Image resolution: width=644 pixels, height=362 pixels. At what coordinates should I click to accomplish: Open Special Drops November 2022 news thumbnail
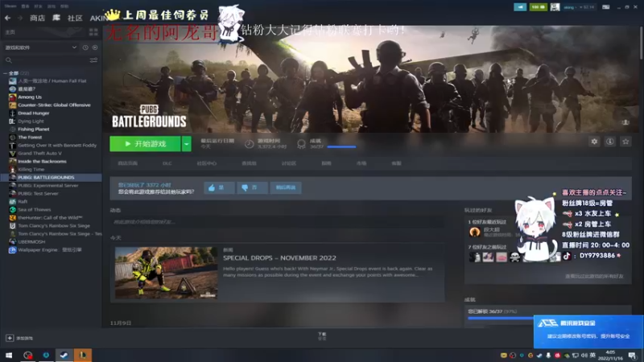167,273
